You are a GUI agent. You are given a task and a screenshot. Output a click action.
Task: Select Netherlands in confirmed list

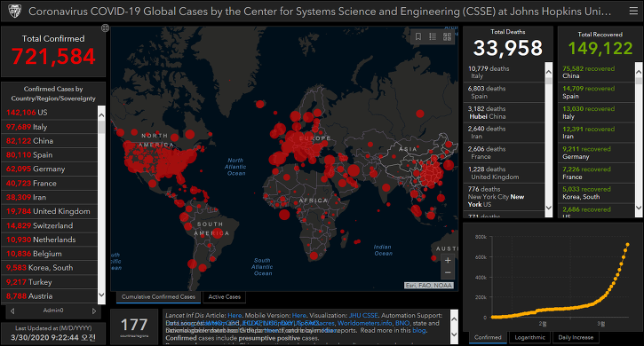[x=50, y=240]
